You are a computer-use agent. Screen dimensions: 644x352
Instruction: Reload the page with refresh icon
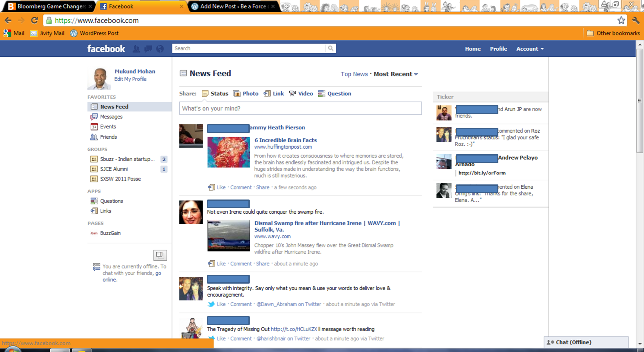coord(35,20)
